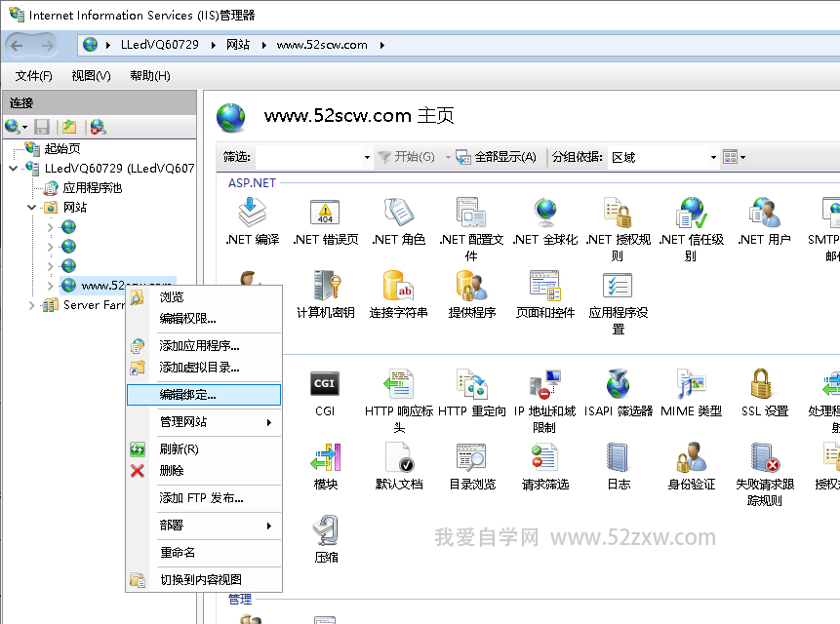The width and height of the screenshot is (840, 624).
Task: Click the 全部显示(A) button
Action: [496, 157]
